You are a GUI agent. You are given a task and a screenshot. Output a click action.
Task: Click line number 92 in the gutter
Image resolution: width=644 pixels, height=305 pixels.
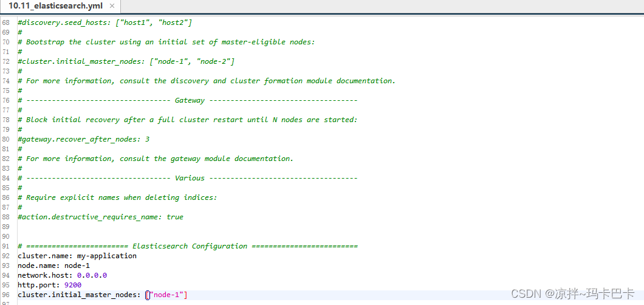tap(5, 256)
